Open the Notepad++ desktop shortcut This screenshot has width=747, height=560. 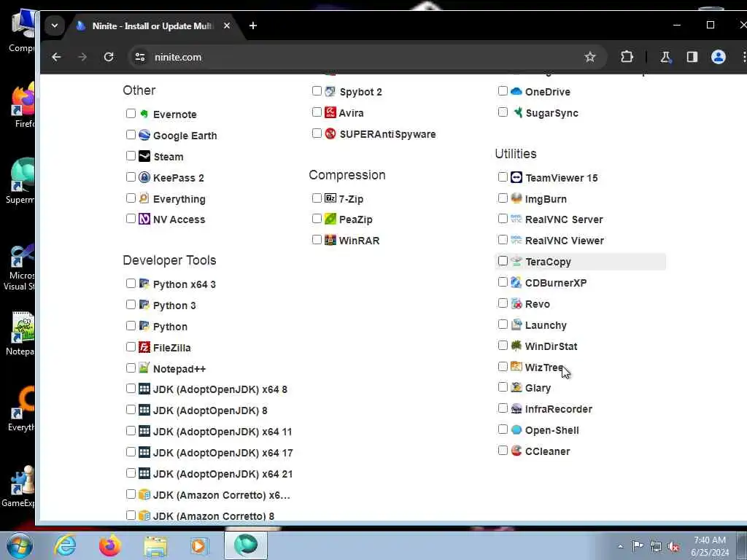click(20, 333)
